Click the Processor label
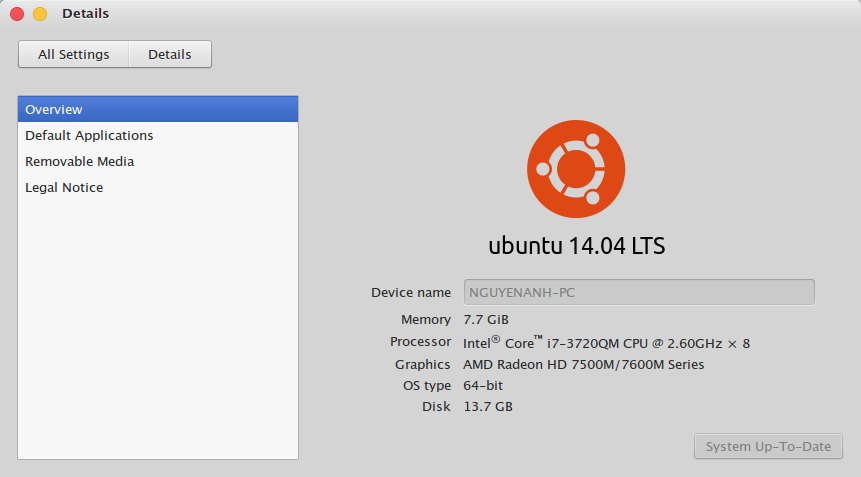The width and height of the screenshot is (861, 477). [420, 342]
